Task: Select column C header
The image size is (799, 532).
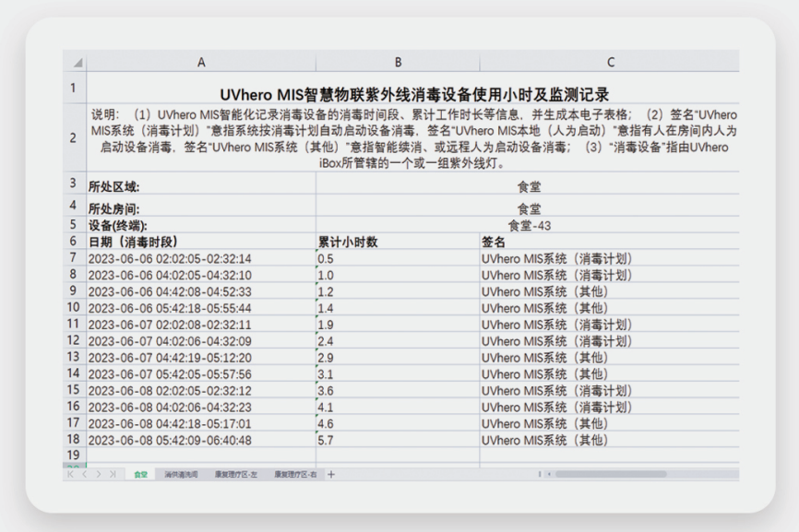Action: [x=611, y=62]
